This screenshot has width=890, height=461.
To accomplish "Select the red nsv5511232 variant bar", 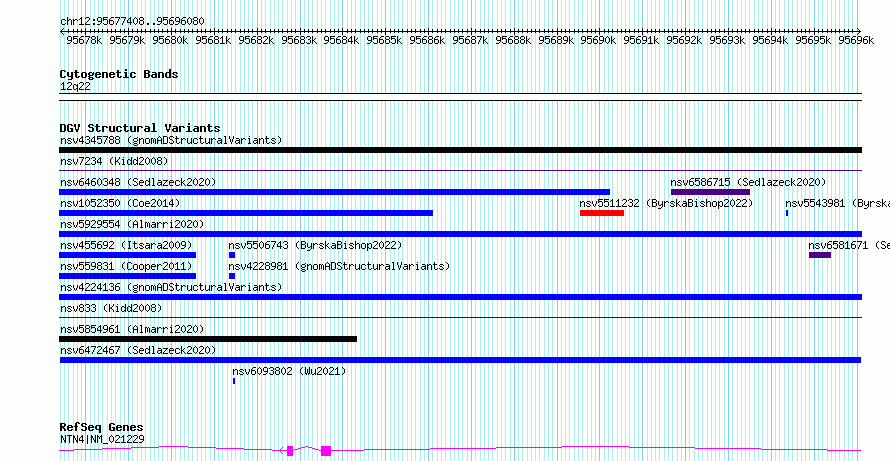I will pos(602,213).
